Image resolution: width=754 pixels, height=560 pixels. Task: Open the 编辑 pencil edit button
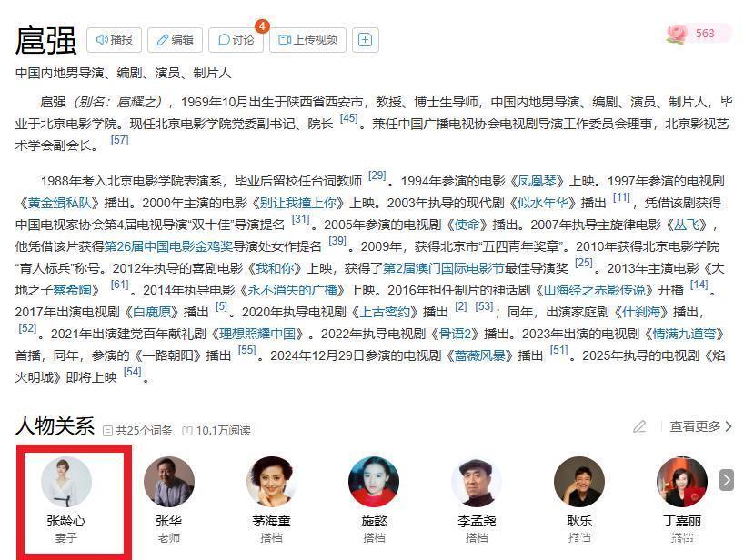pyautogui.click(x=175, y=40)
